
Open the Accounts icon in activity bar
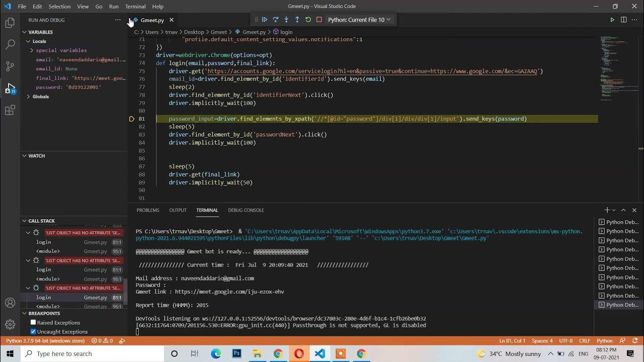(10, 303)
